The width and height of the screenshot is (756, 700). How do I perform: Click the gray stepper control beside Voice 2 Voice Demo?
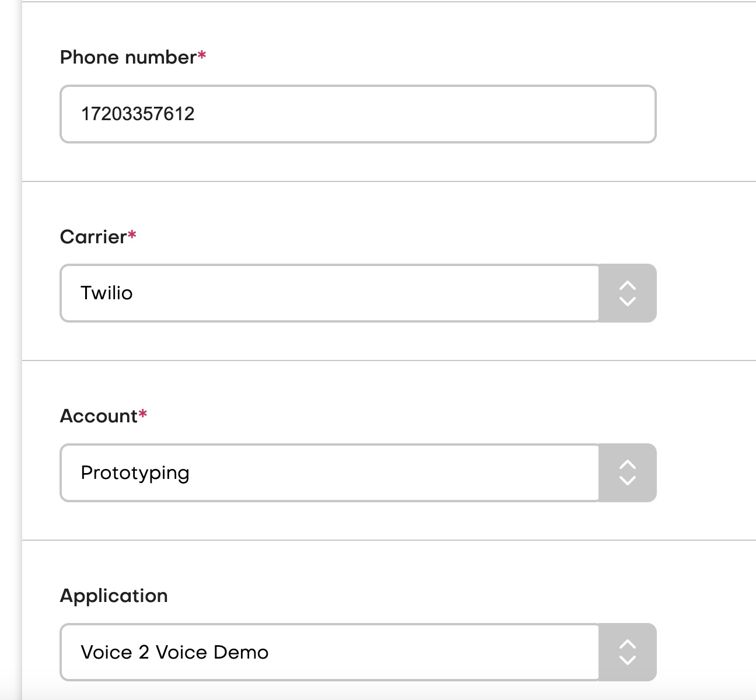(628, 652)
